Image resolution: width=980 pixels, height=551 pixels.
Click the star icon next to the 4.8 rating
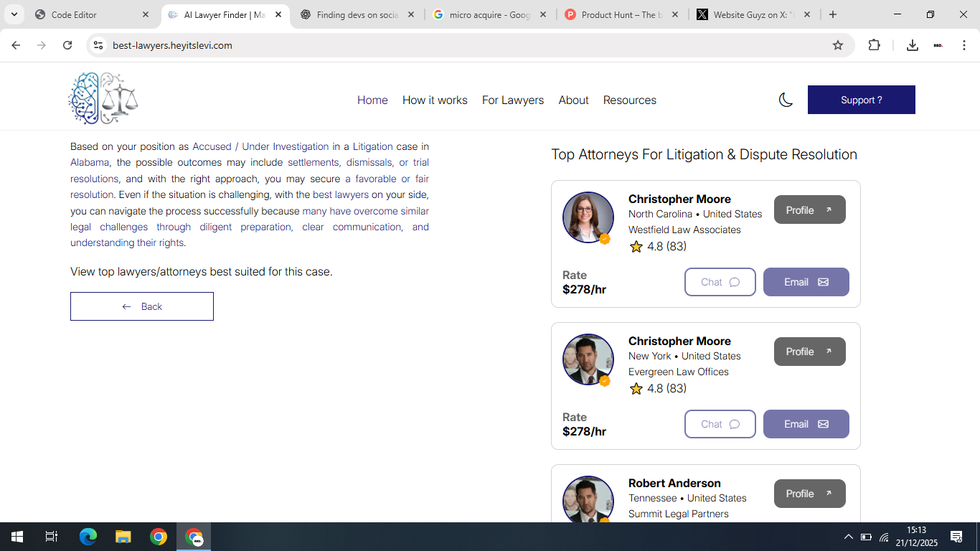pos(636,246)
